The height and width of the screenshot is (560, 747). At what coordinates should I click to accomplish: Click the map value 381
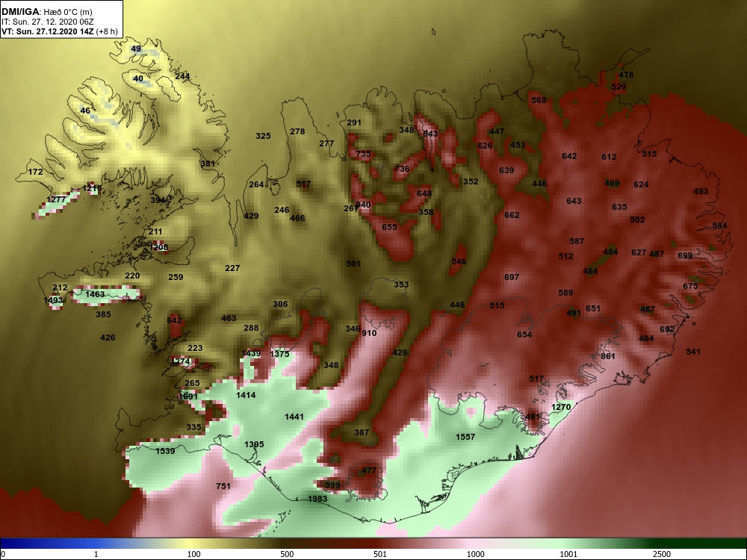click(x=208, y=164)
